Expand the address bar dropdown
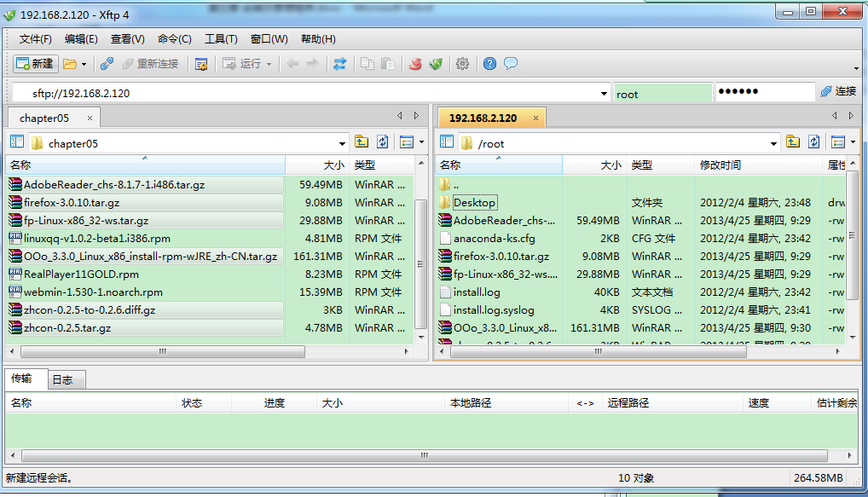Image resolution: width=868 pixels, height=497 pixels. [604, 94]
